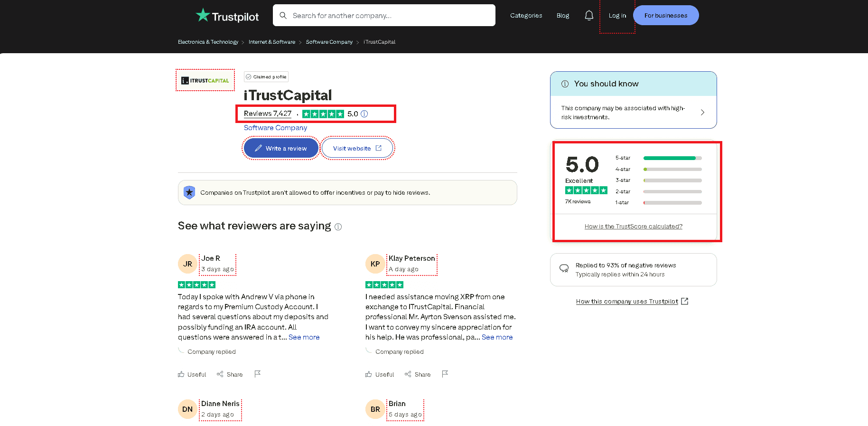
Task: Click the speech bubble replies icon
Action: click(x=564, y=268)
